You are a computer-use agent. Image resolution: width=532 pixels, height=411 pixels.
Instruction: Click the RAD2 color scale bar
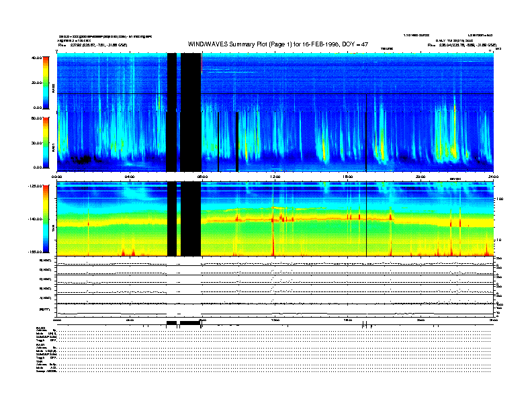46,83
